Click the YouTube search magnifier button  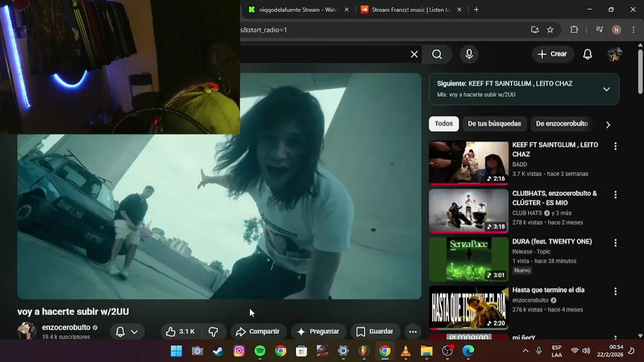tap(437, 54)
